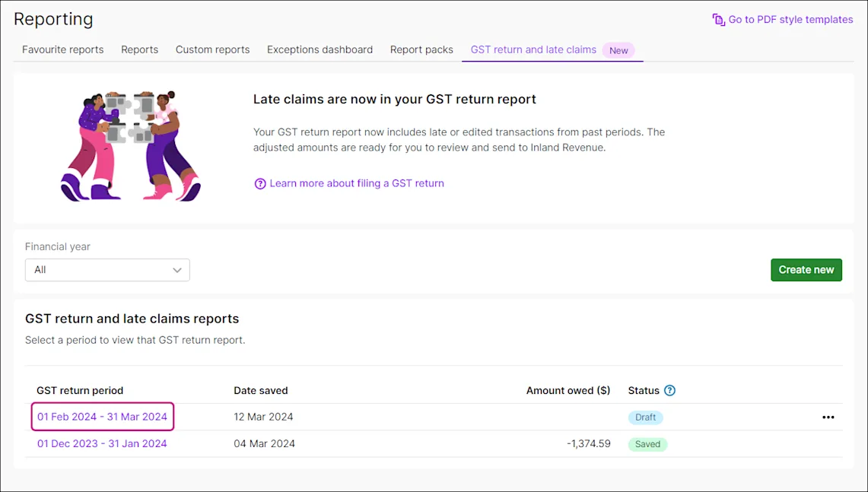Open the Favourite reports tab
868x492 pixels.
(62, 49)
